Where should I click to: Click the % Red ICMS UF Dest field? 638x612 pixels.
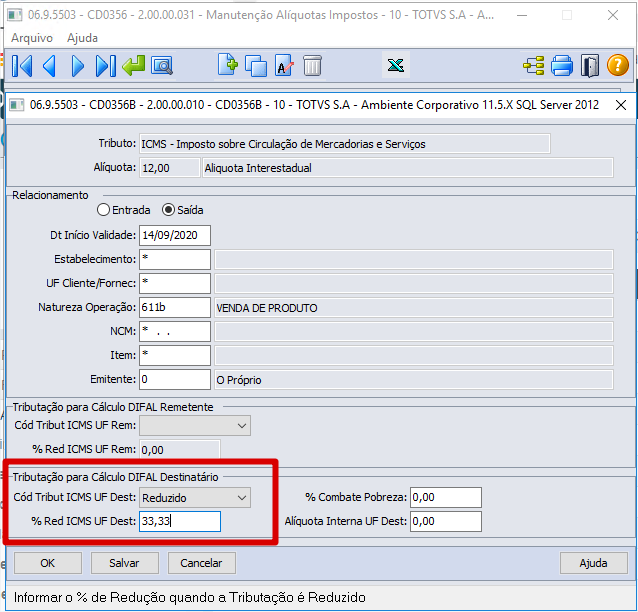tap(180, 522)
